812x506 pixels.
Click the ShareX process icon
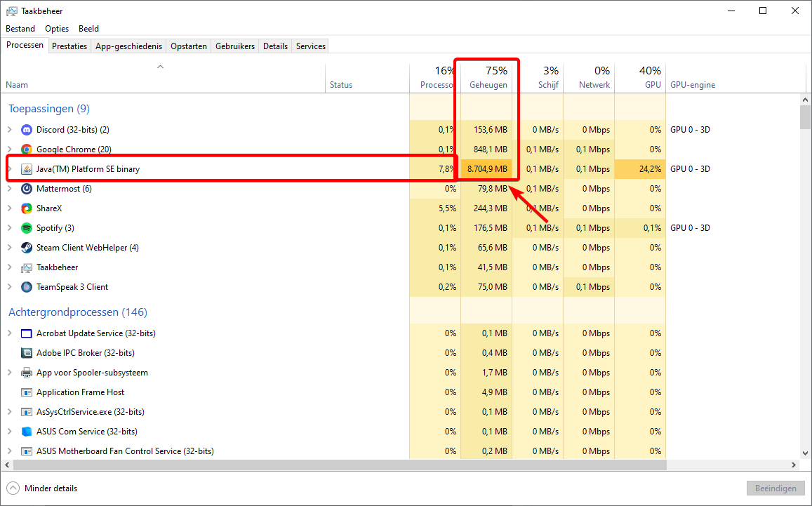tap(27, 208)
